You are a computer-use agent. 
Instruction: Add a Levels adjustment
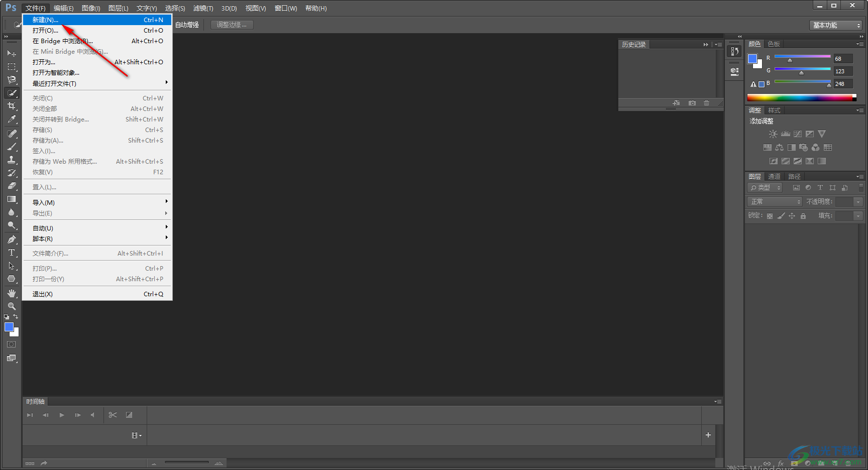coord(786,134)
